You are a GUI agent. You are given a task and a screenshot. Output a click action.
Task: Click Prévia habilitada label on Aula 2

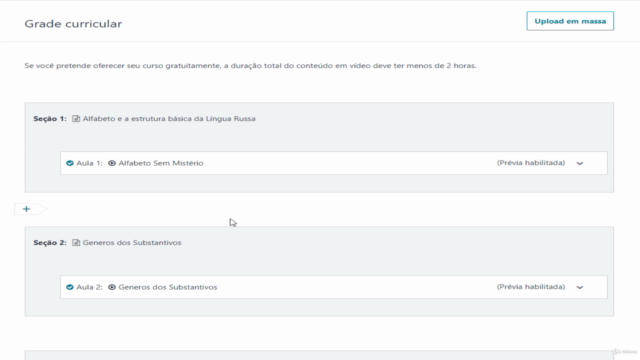coord(531,287)
